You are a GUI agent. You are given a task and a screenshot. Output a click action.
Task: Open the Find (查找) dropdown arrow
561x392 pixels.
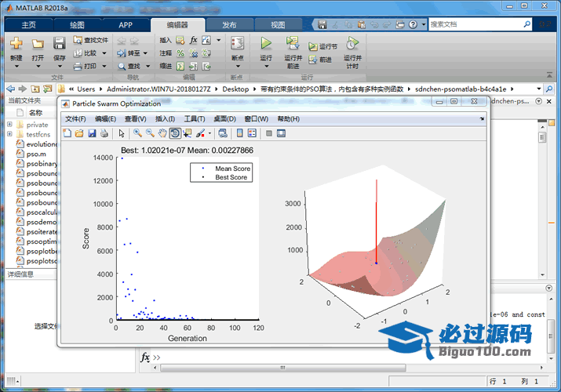click(x=148, y=66)
